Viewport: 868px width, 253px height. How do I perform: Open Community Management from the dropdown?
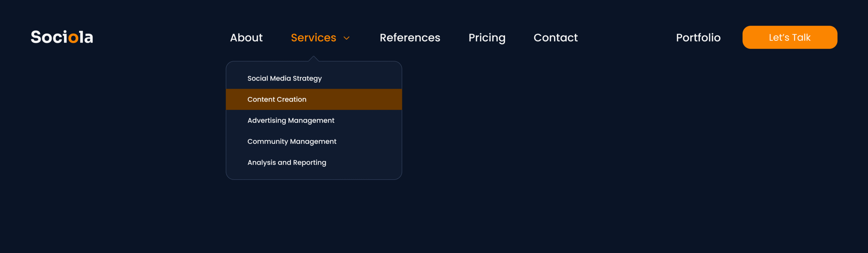point(292,141)
